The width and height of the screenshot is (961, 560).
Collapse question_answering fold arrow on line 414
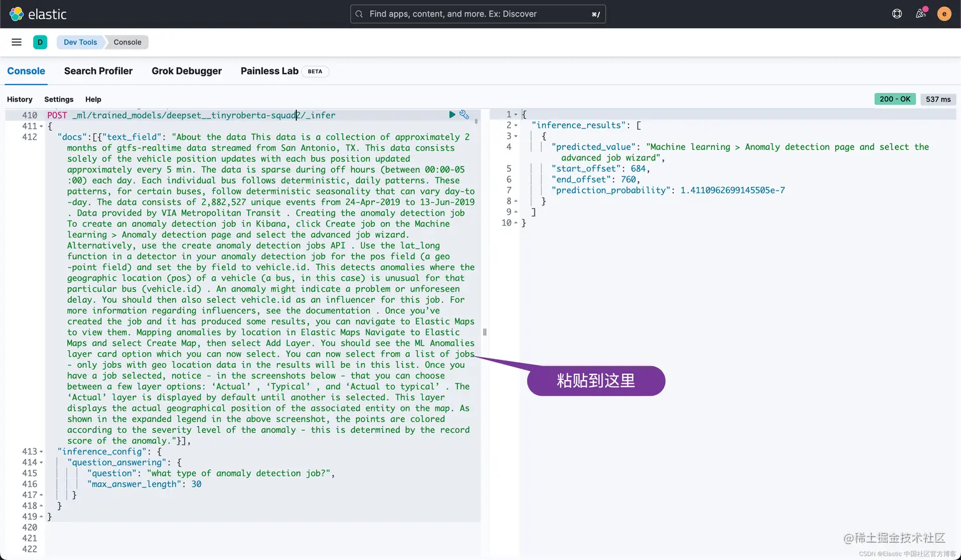[41, 463]
